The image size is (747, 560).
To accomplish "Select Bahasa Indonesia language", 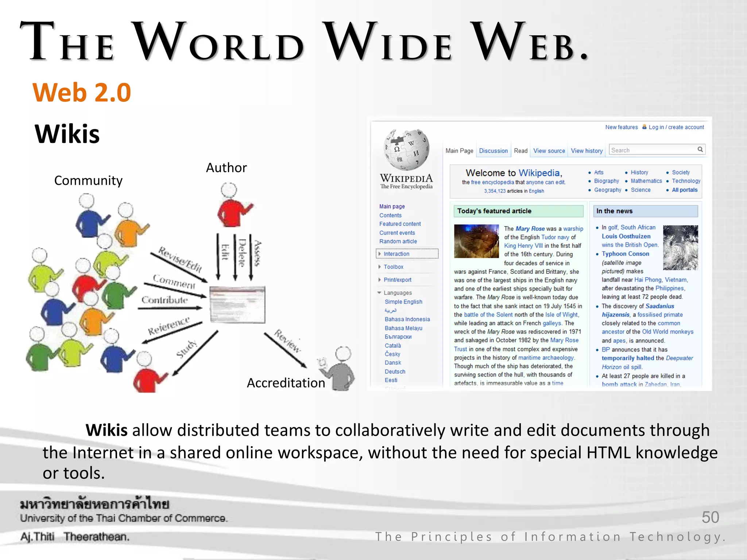I will (407, 319).
